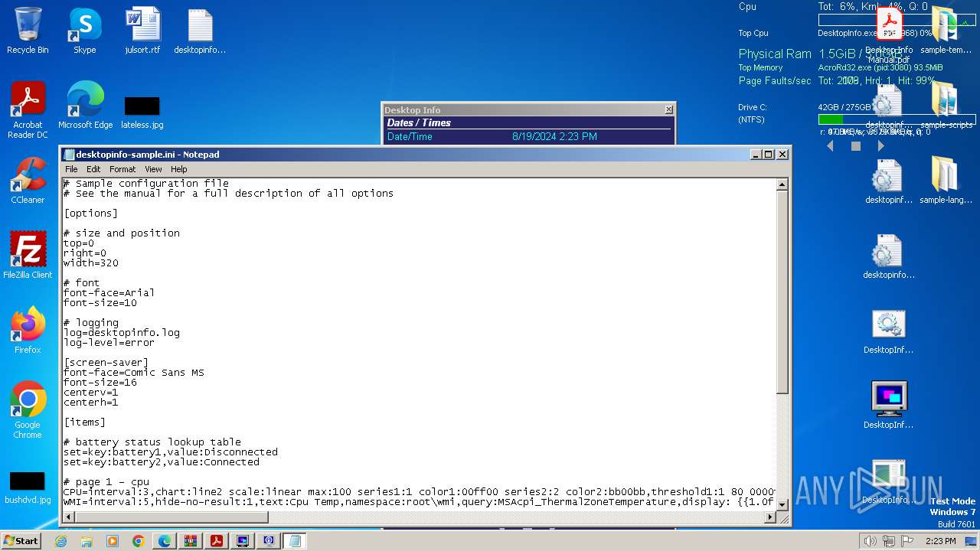This screenshot has height=551, width=980.
Task: Click the set=key:battery1 line
Action: 170,452
